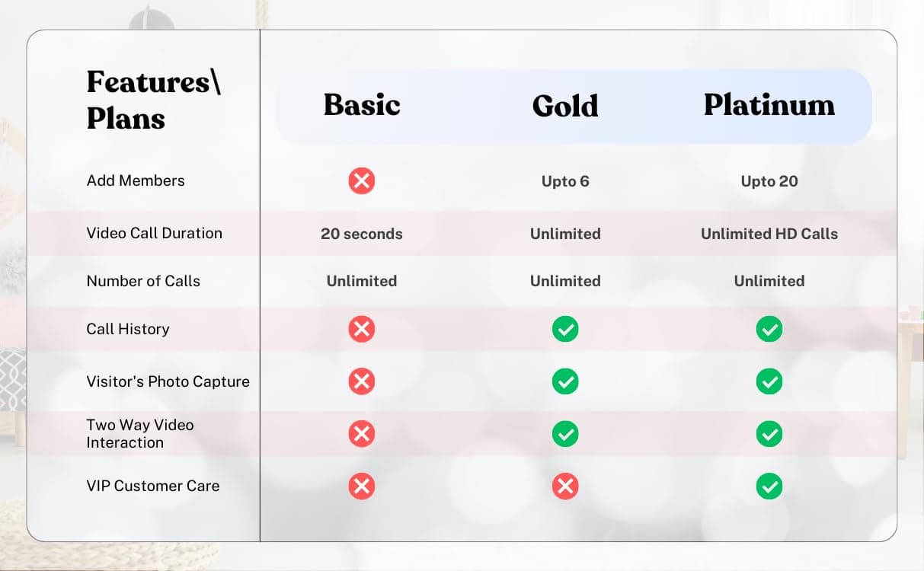Click the red cross for Basic Add Members
Screen dimensions: 924x571
(x=362, y=181)
